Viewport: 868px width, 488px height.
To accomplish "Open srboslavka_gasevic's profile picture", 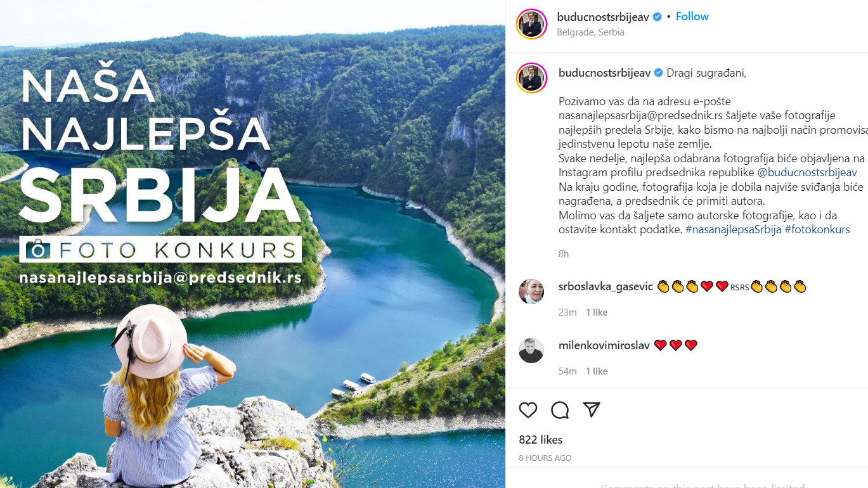I will pyautogui.click(x=531, y=292).
